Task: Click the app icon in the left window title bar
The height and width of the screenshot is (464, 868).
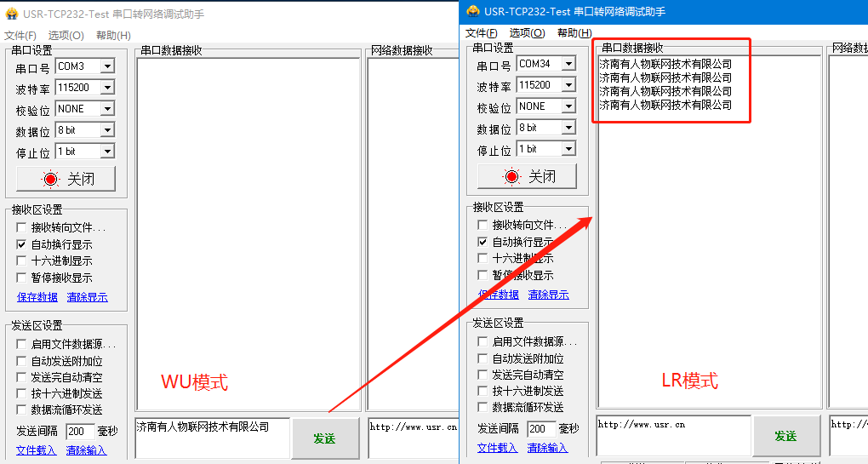Action: (11, 14)
